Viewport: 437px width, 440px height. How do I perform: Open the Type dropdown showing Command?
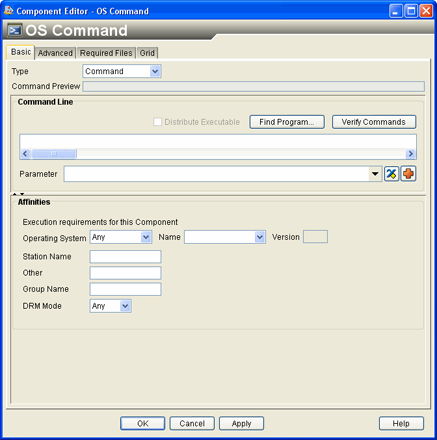[x=122, y=71]
